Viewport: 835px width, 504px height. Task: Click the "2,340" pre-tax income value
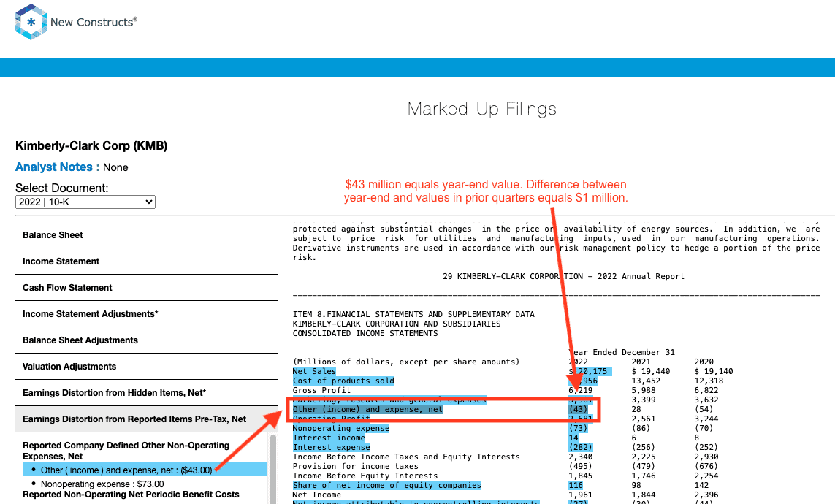click(581, 457)
